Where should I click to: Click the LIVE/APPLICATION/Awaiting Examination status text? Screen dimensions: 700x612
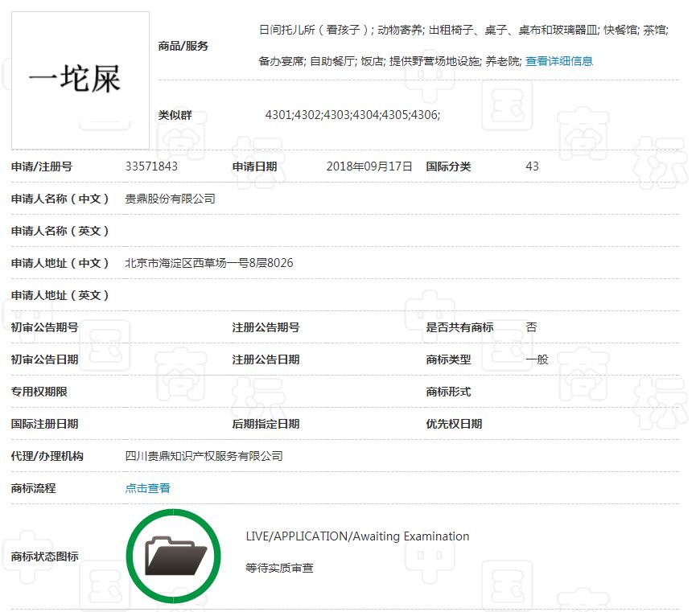point(357,536)
